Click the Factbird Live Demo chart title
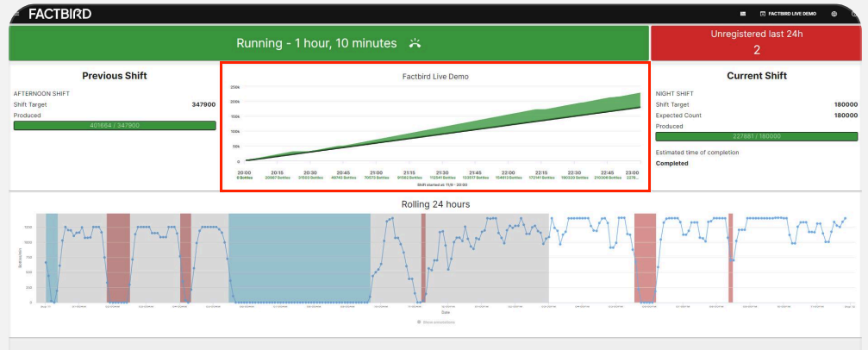The height and width of the screenshot is (350, 868). (435, 77)
